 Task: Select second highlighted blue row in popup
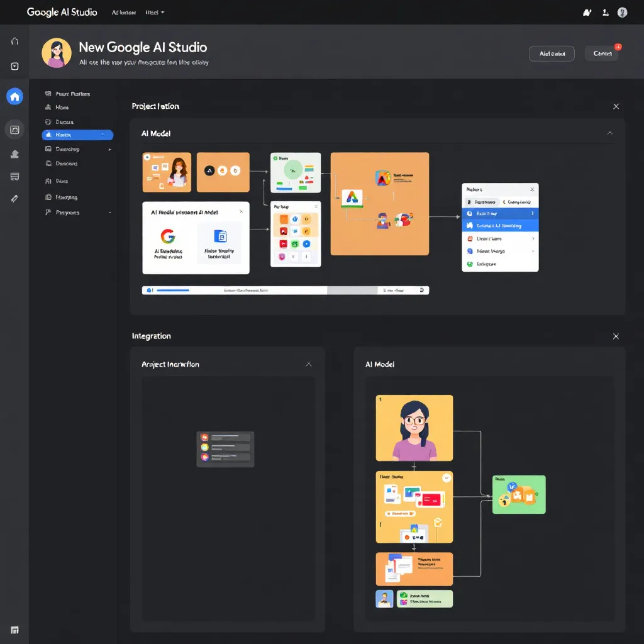coord(500,226)
